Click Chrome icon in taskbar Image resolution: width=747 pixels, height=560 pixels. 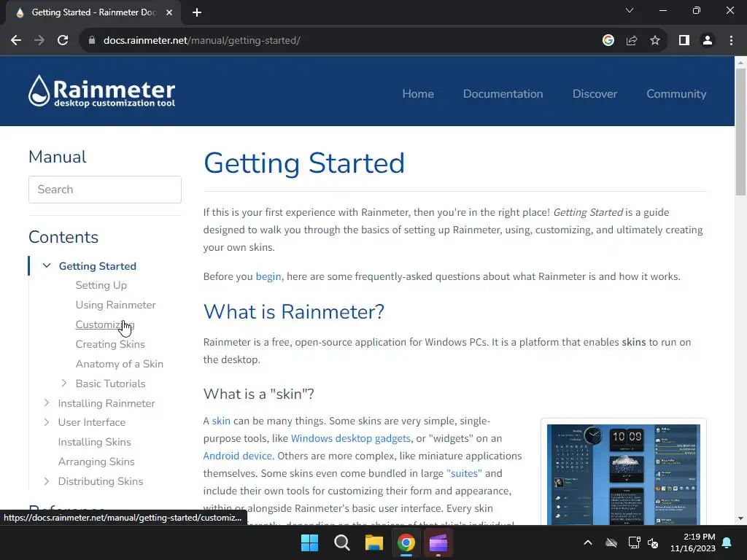coord(406,542)
